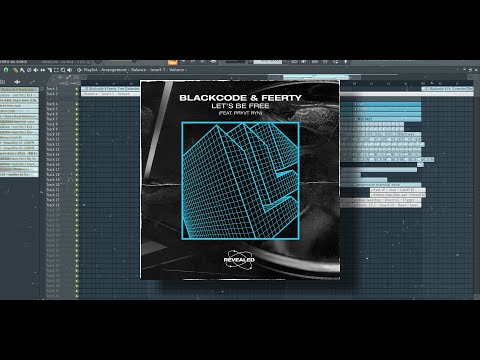This screenshot has width=480, height=360.
Task: Select the Track 24 header label
Action: [53, 205]
